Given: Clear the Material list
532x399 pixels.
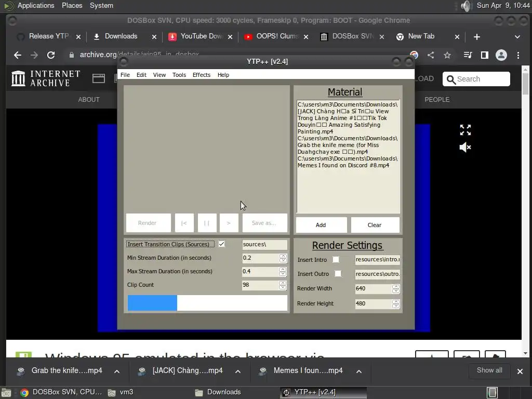Looking at the screenshot, I should (375, 225).
